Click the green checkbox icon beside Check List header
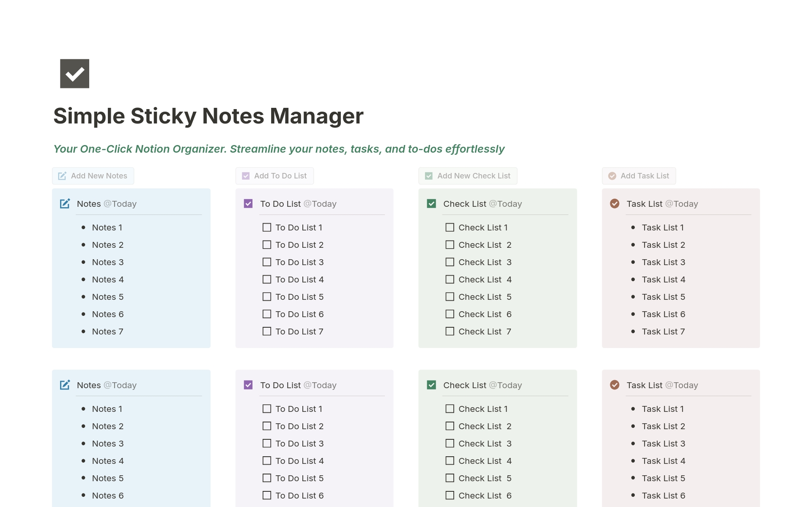812x507 pixels. coord(431,203)
